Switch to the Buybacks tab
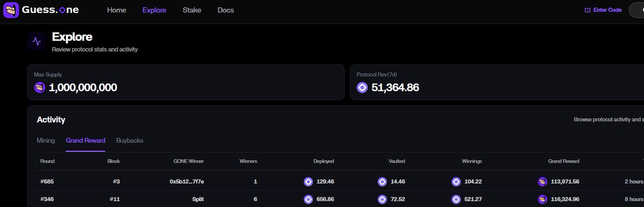Image resolution: width=644 pixels, height=207 pixels. point(130,141)
